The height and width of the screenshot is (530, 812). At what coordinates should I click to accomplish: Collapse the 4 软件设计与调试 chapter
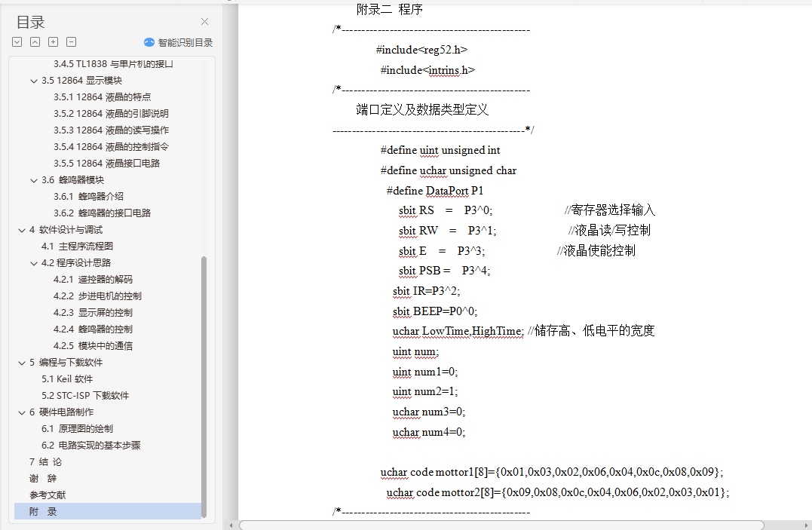[22, 230]
